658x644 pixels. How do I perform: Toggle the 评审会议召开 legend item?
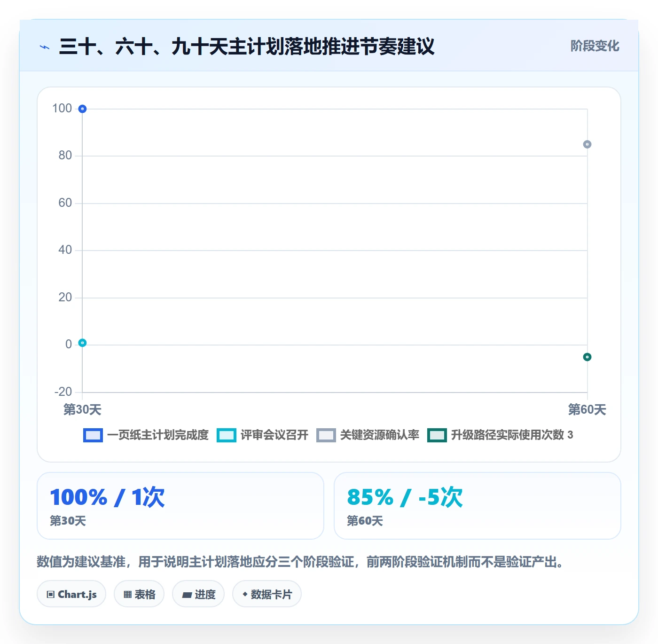[262, 435]
